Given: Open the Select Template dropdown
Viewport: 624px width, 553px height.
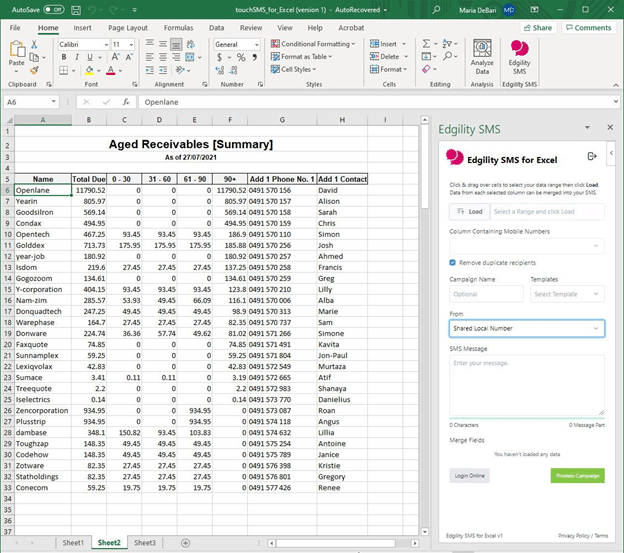Looking at the screenshot, I should click(x=566, y=294).
